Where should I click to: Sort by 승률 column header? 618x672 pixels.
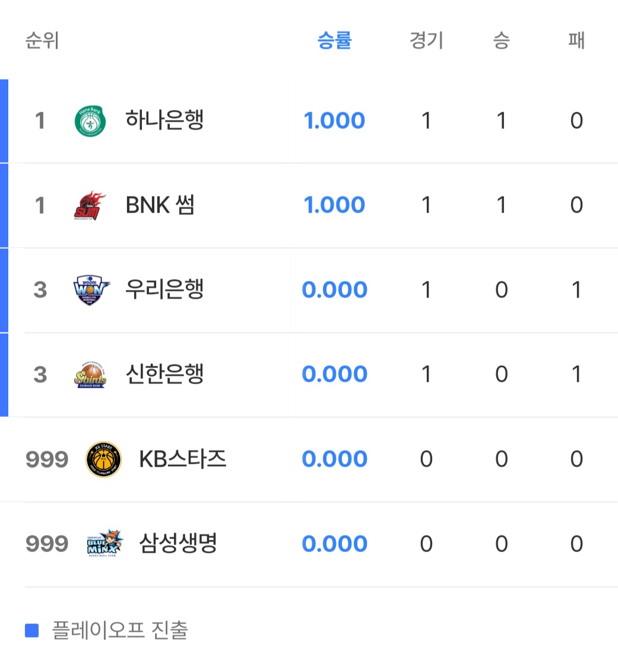pos(334,41)
